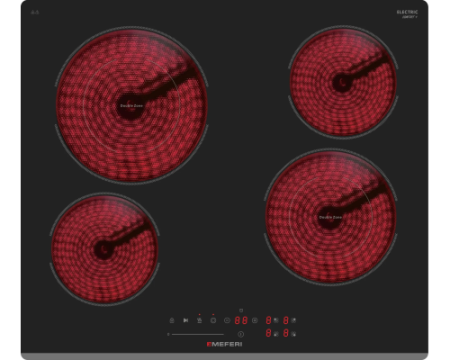
Task: Tap the pause/stop-and-go touch icon
Action: [x=186, y=320]
